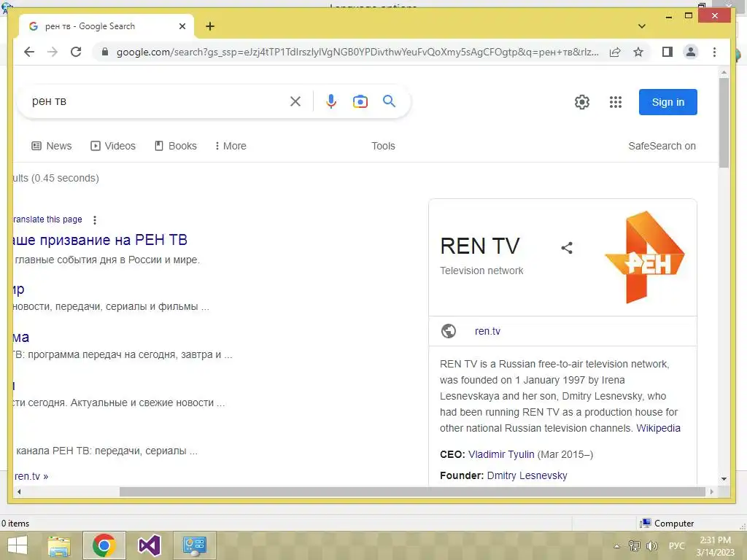Open the Vladimir Tyulin CEO link
This screenshot has height=560, width=747.
point(501,454)
